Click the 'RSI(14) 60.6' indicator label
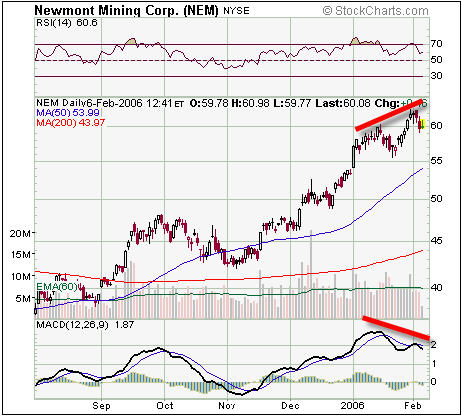 67,23
